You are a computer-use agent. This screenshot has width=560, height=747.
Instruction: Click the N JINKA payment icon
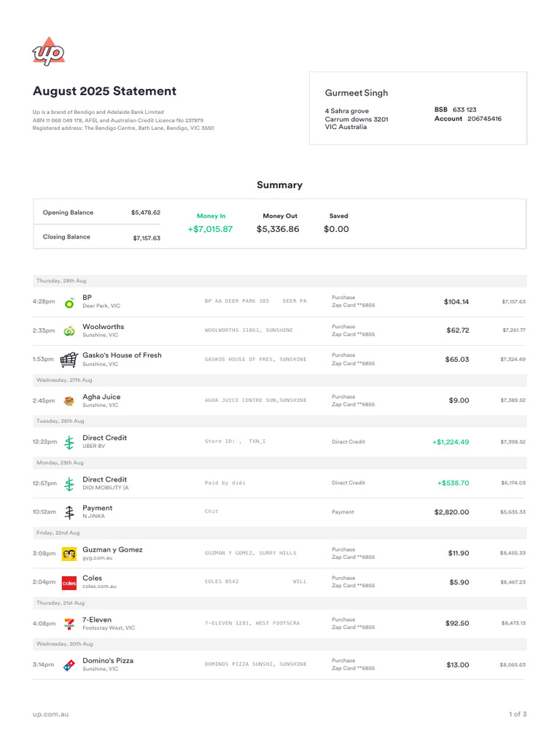(x=69, y=513)
